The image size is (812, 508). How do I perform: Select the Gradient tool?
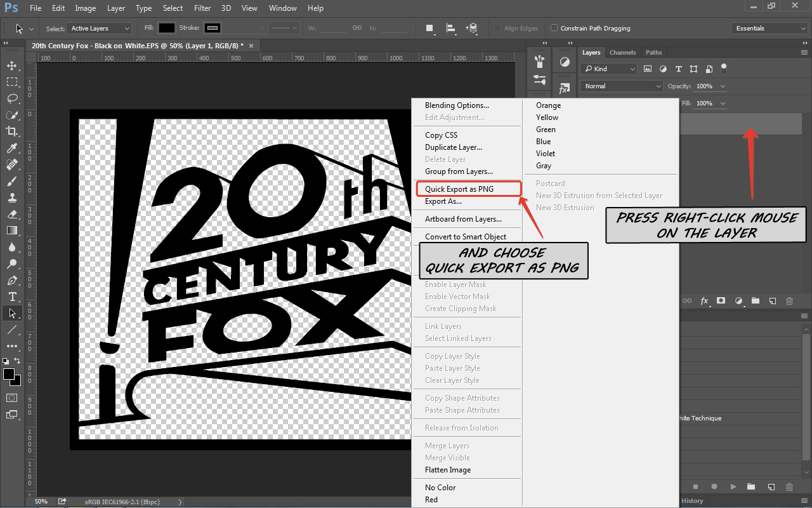tap(12, 231)
